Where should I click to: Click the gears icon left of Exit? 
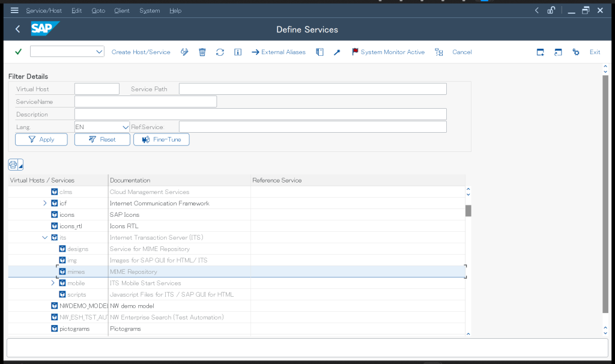[x=576, y=52]
